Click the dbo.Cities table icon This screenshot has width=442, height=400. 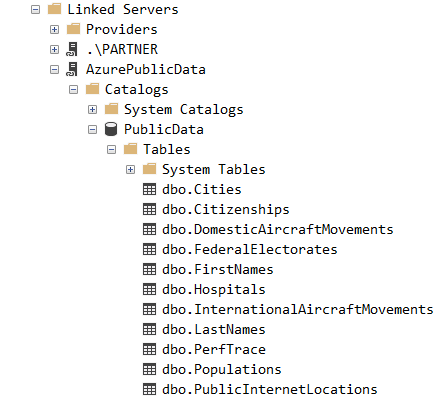pos(149,189)
